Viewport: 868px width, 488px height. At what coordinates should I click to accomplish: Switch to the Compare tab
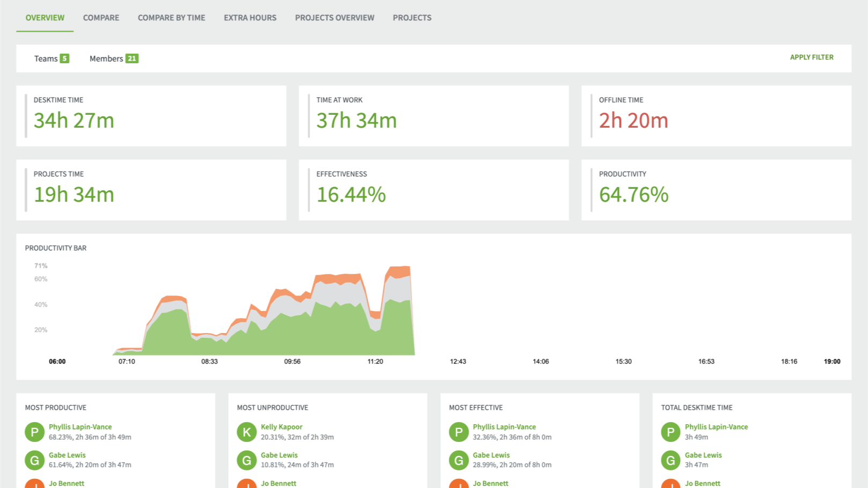pos(101,18)
